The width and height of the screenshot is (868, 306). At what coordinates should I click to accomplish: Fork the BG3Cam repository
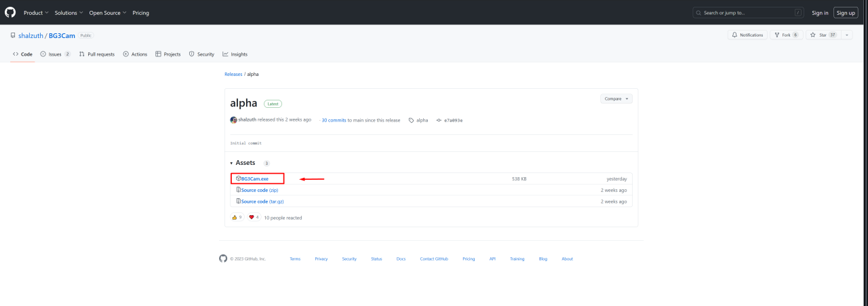point(783,35)
